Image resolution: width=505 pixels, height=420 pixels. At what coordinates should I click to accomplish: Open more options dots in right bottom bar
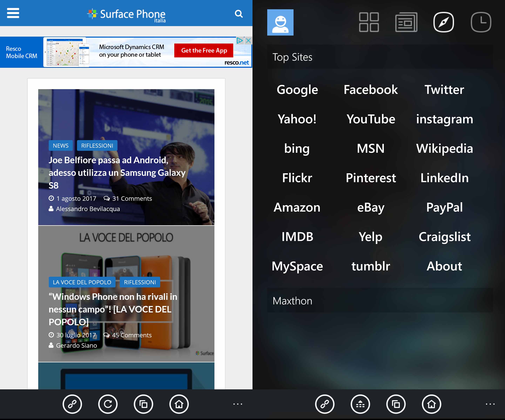click(490, 404)
